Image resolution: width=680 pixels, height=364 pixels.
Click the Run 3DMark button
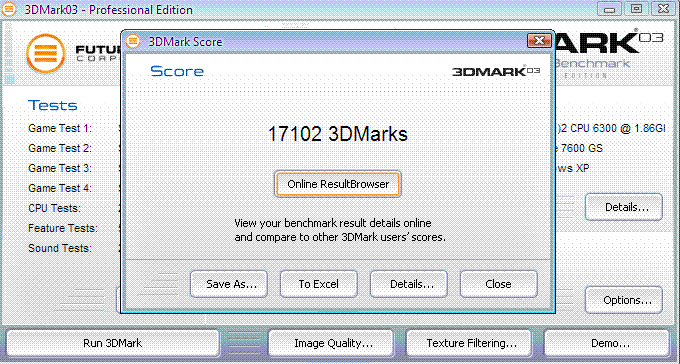[x=113, y=343]
